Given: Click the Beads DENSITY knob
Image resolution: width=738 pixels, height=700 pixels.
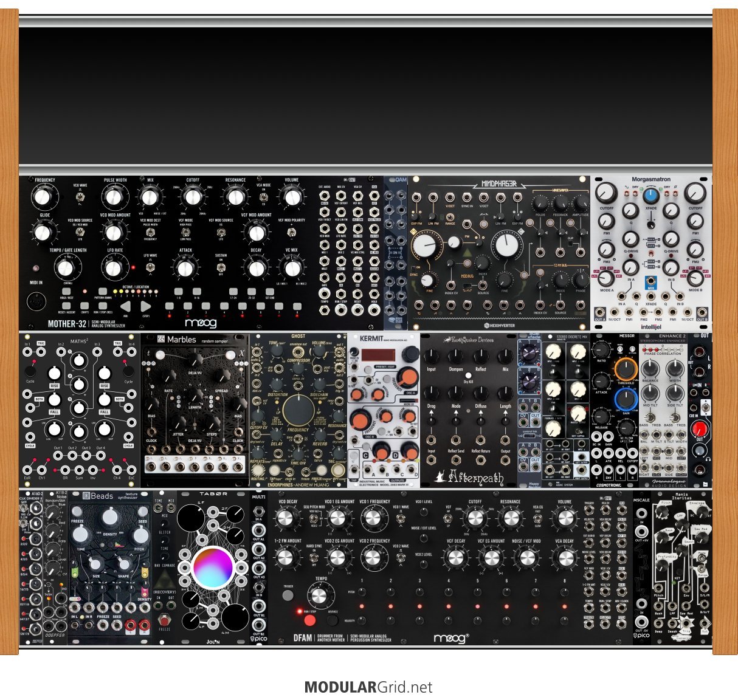Looking at the screenshot, I should click(110, 518).
